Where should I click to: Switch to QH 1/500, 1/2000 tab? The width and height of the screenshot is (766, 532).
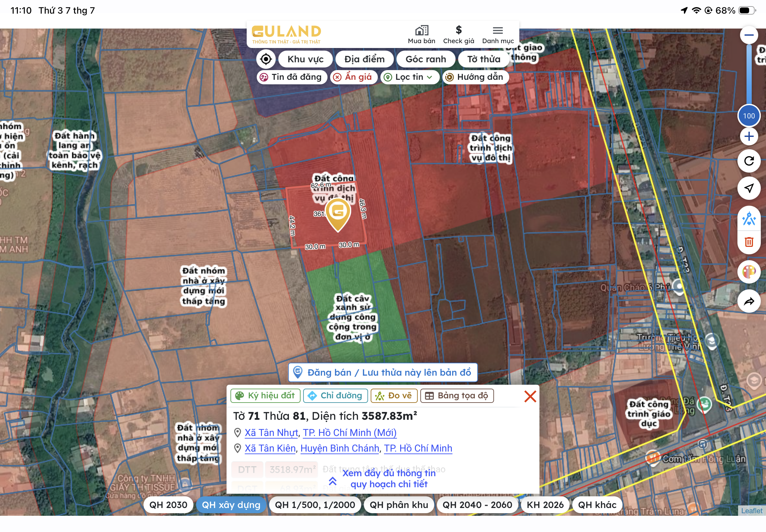tap(315, 505)
